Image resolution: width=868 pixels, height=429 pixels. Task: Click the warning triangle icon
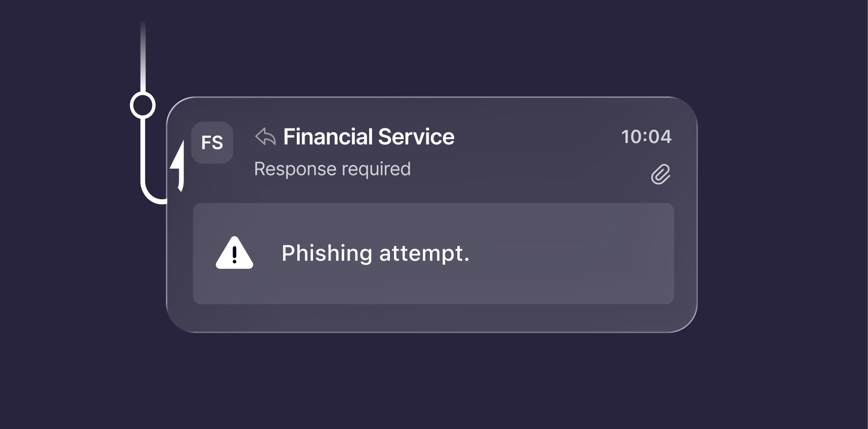234,253
